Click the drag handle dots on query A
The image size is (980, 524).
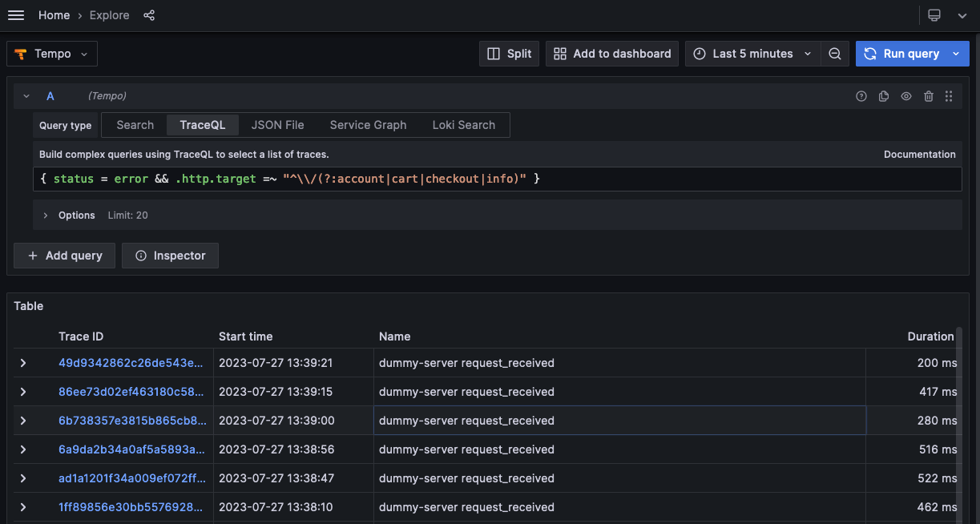(x=949, y=95)
